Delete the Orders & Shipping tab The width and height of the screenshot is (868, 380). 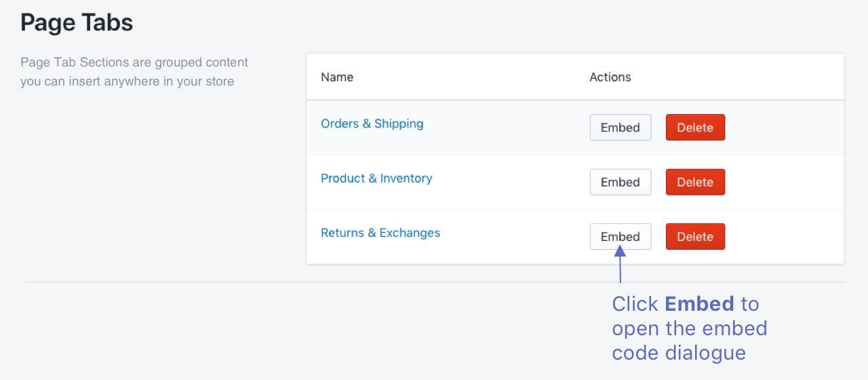[x=695, y=128]
